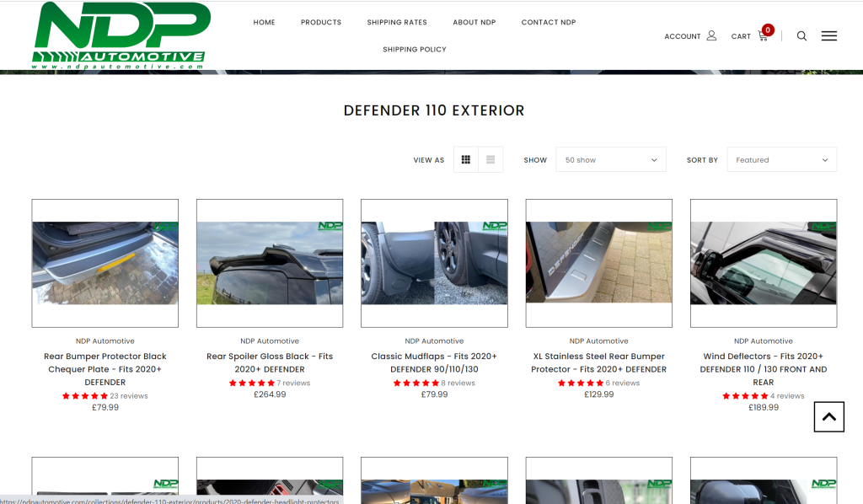Go to the Home menu

click(x=264, y=22)
